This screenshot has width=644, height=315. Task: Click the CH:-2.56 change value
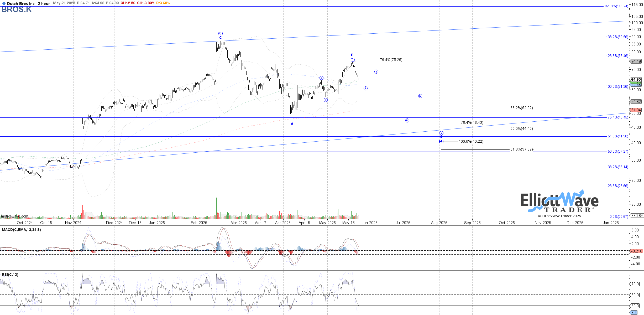[128, 3]
